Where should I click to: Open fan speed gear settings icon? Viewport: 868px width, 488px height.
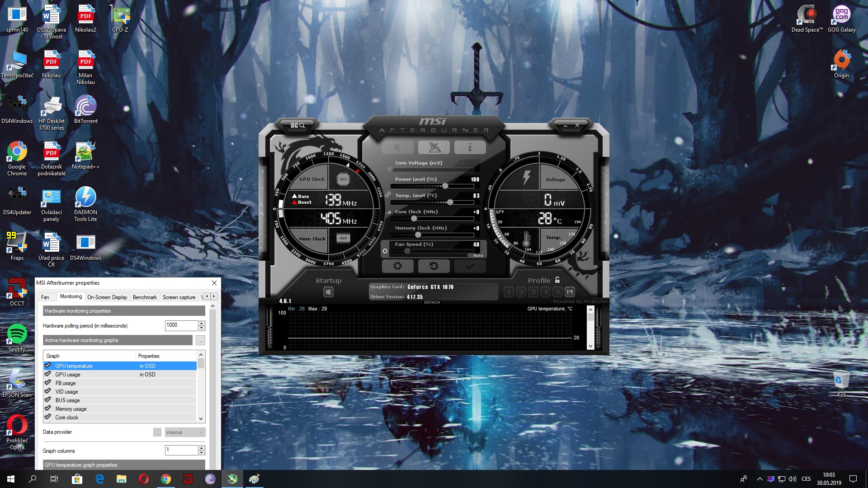(385, 251)
